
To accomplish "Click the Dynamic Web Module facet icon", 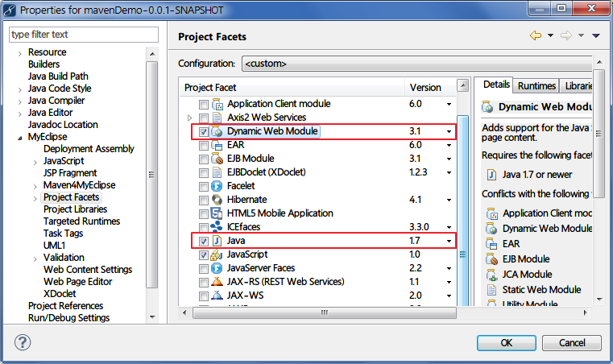I will point(217,131).
